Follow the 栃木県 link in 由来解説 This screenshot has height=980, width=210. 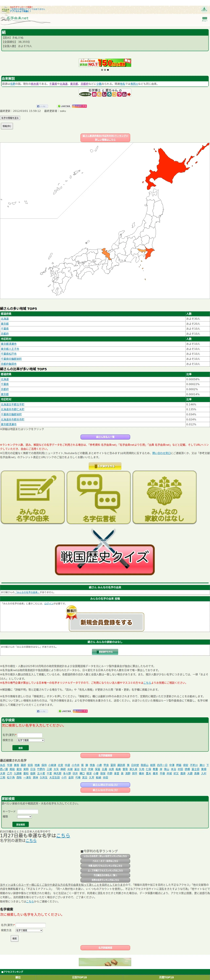point(35,84)
